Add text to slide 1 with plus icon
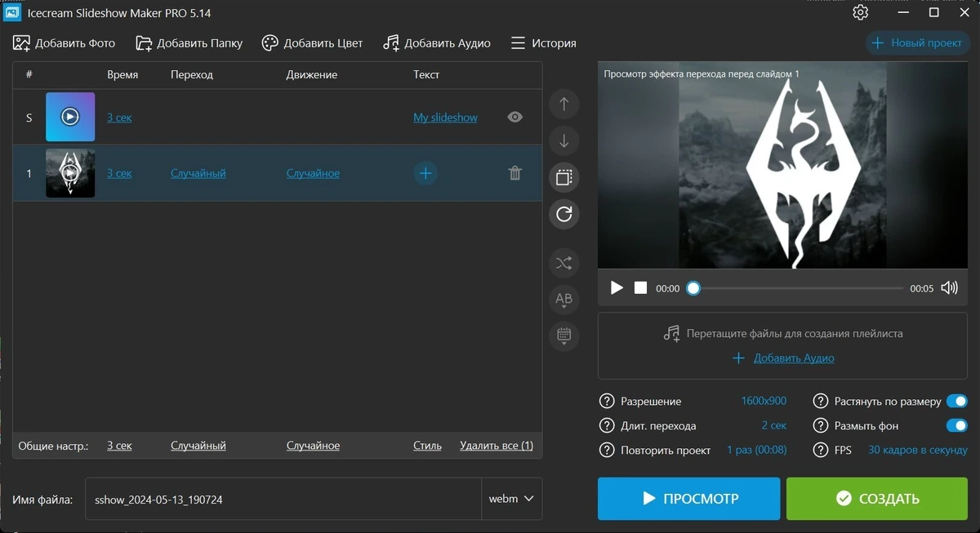This screenshot has height=533, width=980. click(425, 173)
